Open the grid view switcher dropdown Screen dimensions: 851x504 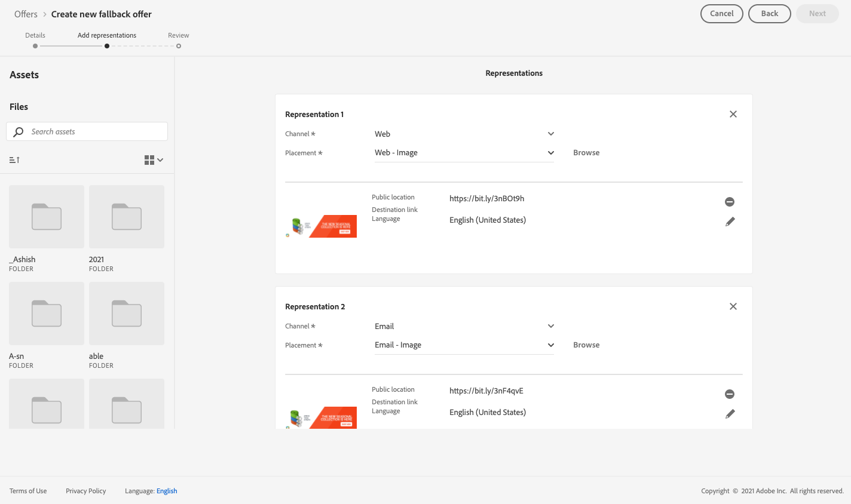tap(154, 160)
